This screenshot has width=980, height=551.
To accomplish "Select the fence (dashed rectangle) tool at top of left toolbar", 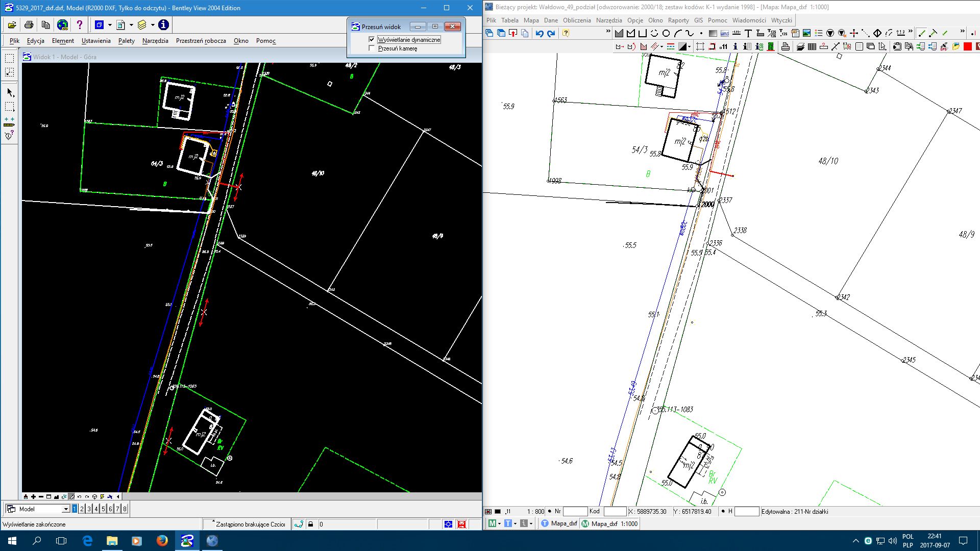I will (9, 59).
